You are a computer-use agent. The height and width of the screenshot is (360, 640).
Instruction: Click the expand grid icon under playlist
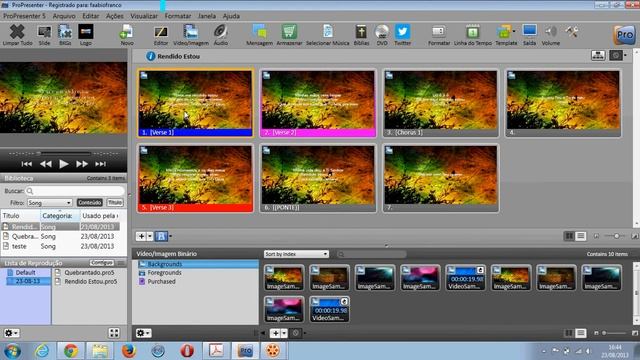(114, 333)
